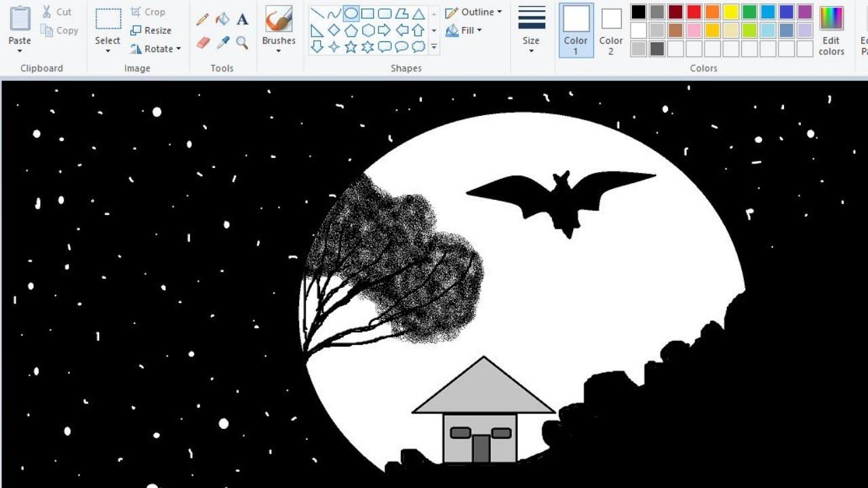868x488 pixels.
Task: Pick the green color swatch
Action: coord(749,12)
